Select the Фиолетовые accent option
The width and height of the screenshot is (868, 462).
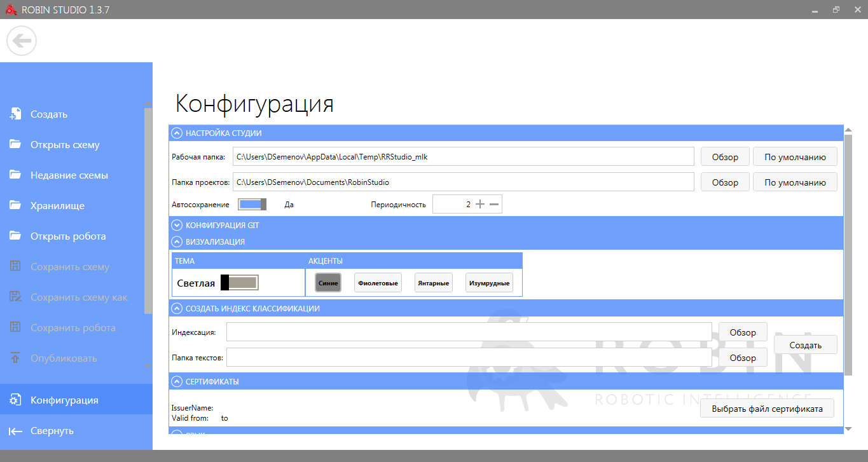tap(378, 283)
